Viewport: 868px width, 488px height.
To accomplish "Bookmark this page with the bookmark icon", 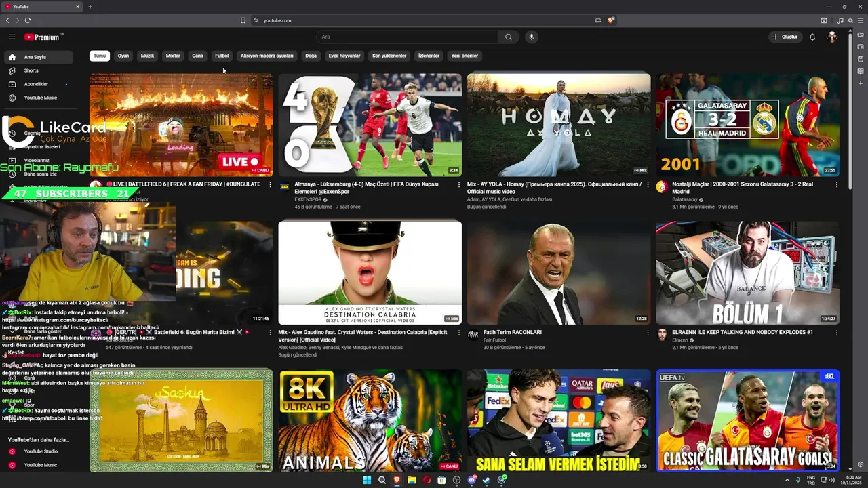I will click(x=243, y=20).
